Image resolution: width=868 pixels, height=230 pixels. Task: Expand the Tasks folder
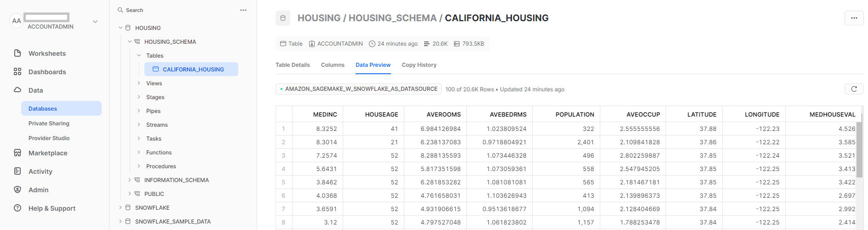pos(139,138)
